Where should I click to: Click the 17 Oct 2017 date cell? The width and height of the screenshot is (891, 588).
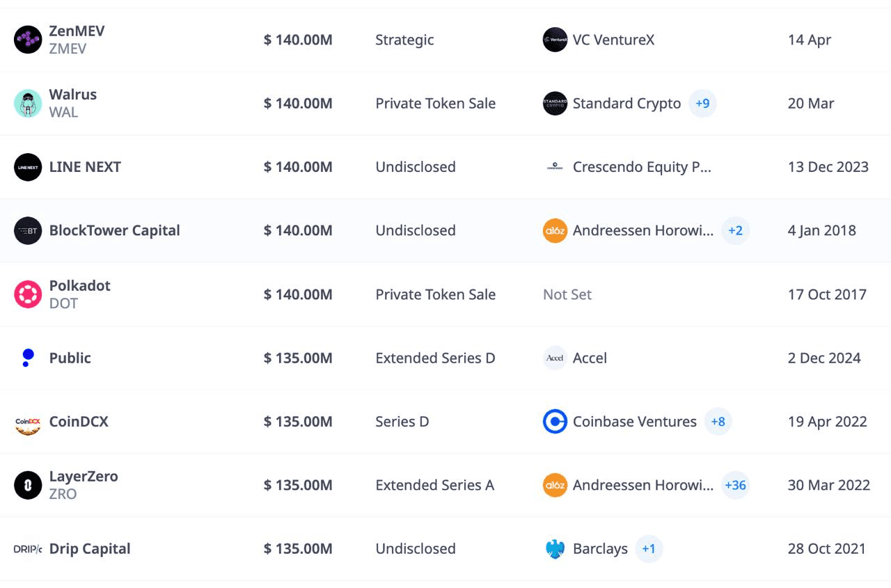tap(827, 294)
